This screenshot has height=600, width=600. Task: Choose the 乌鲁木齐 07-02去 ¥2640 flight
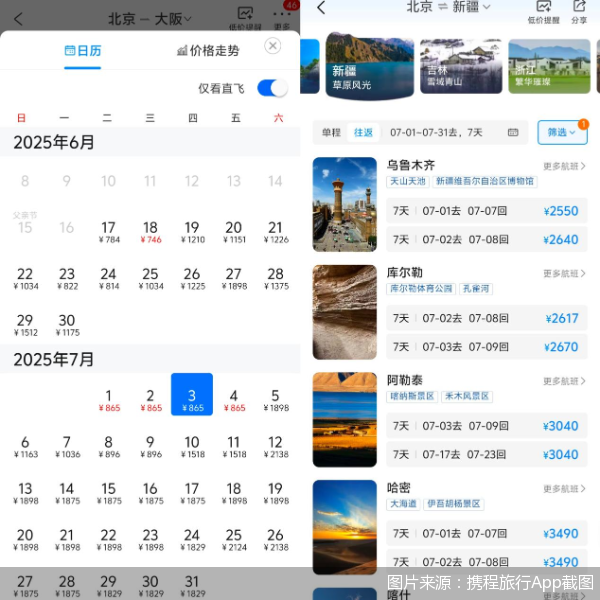click(x=486, y=240)
